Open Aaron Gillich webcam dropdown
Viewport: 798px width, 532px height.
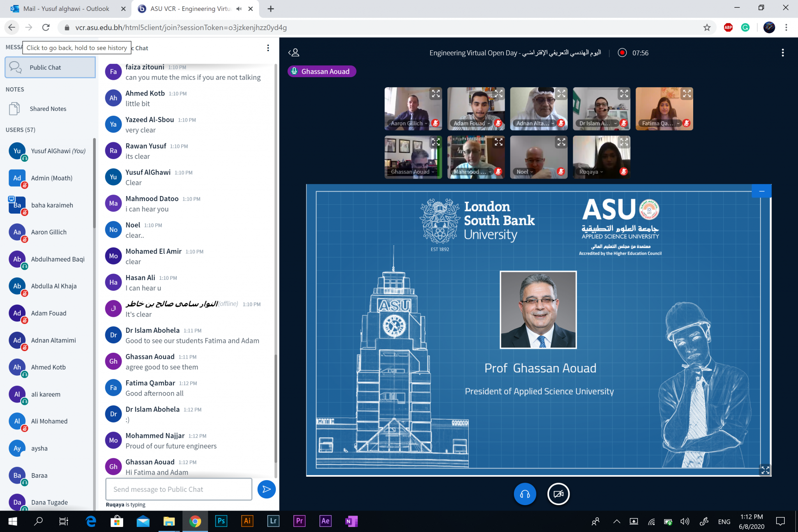(x=409, y=123)
